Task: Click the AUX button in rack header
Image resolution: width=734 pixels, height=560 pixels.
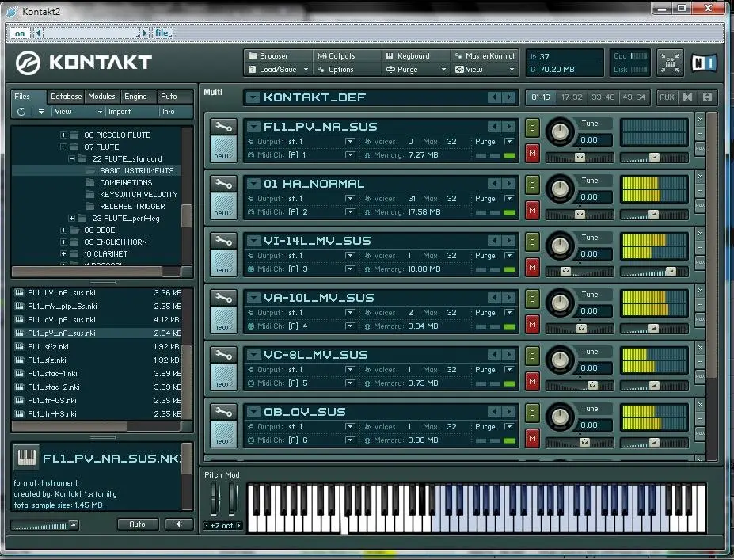Action: pyautogui.click(x=667, y=97)
